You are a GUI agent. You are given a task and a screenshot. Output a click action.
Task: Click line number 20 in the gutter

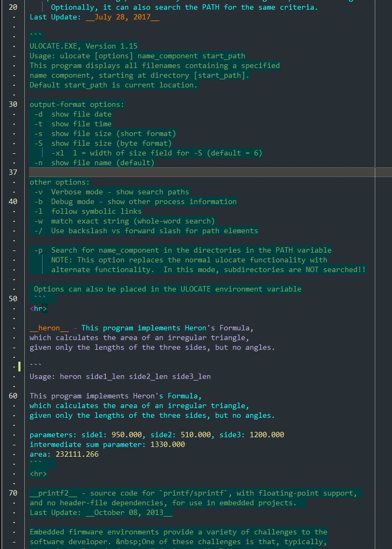13,7
